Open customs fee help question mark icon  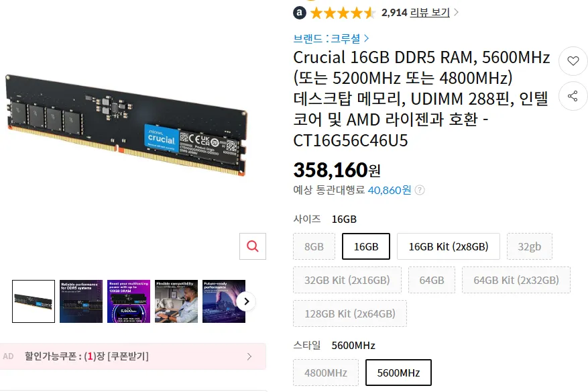tap(420, 191)
